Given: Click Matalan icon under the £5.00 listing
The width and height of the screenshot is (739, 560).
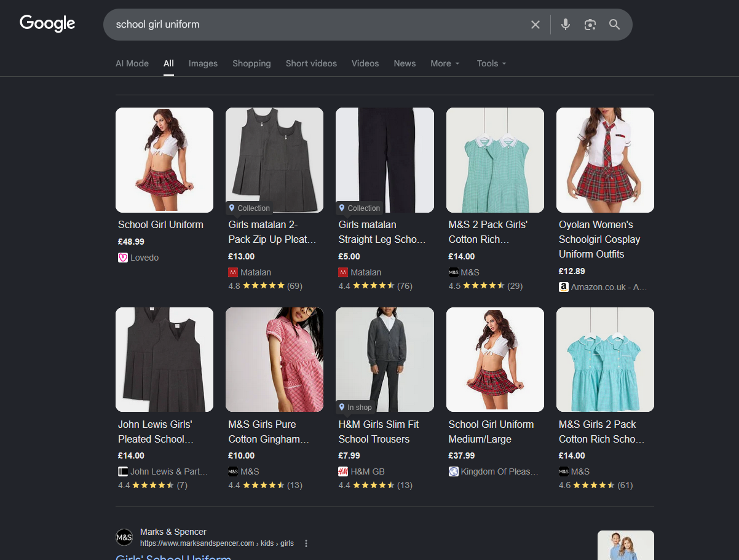Looking at the screenshot, I should coord(343,272).
